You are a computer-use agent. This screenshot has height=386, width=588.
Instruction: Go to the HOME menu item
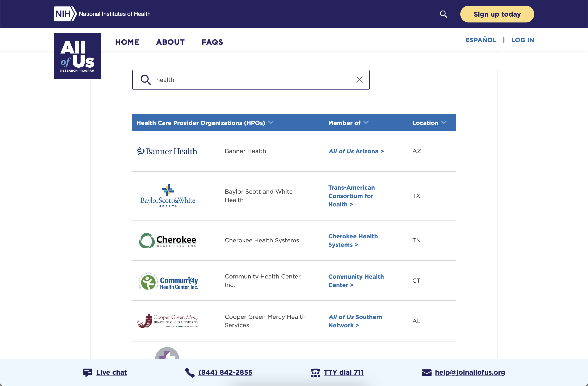[127, 42]
